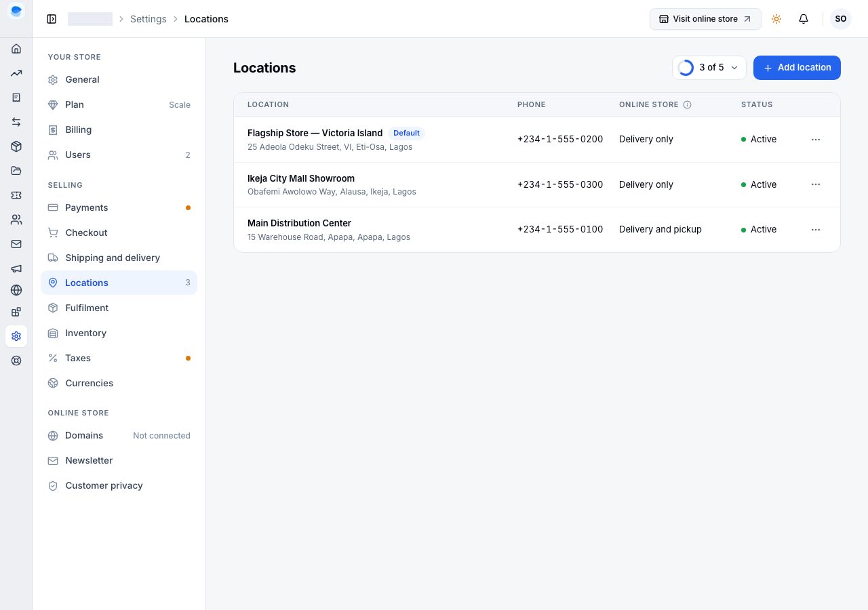Select Billing in the sidebar
Viewport: 868px width, 610px height.
click(x=119, y=130)
